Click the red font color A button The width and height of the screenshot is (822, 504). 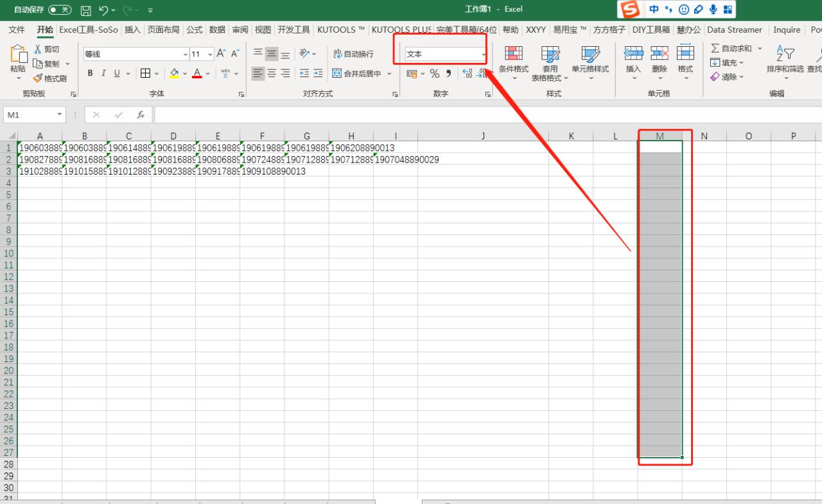click(x=197, y=73)
